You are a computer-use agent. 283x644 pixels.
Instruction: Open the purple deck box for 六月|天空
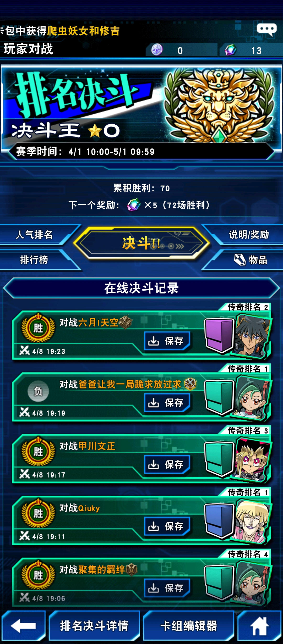[x=219, y=335]
